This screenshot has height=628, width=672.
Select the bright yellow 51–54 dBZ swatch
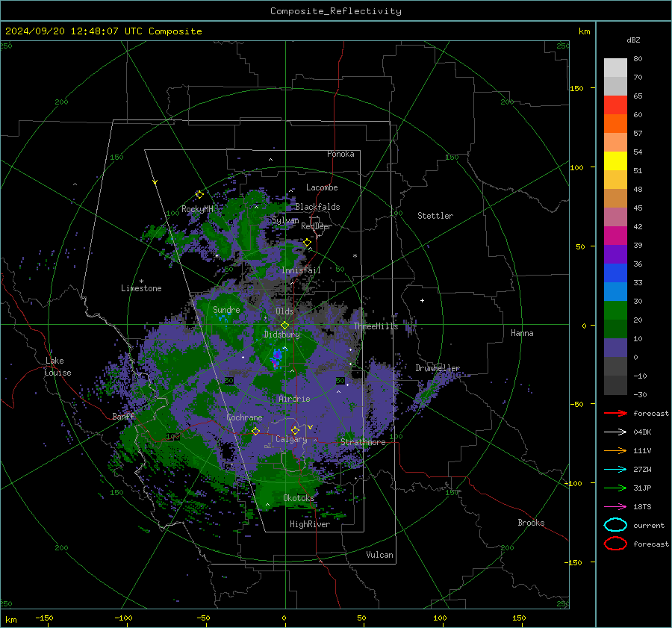(615, 161)
